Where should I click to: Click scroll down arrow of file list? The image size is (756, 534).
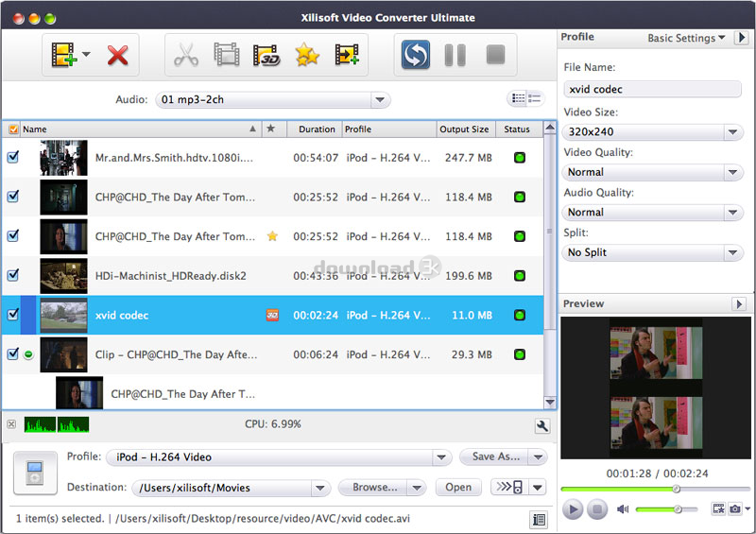[550, 402]
